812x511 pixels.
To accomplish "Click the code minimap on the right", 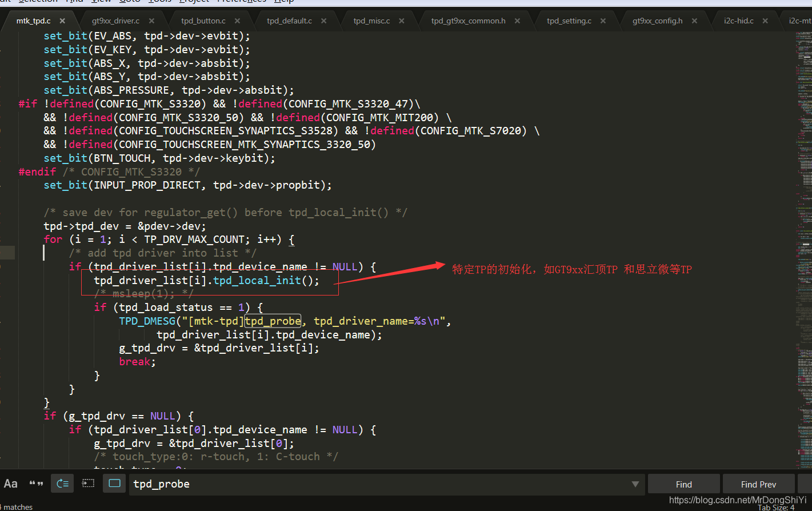I will [804, 250].
